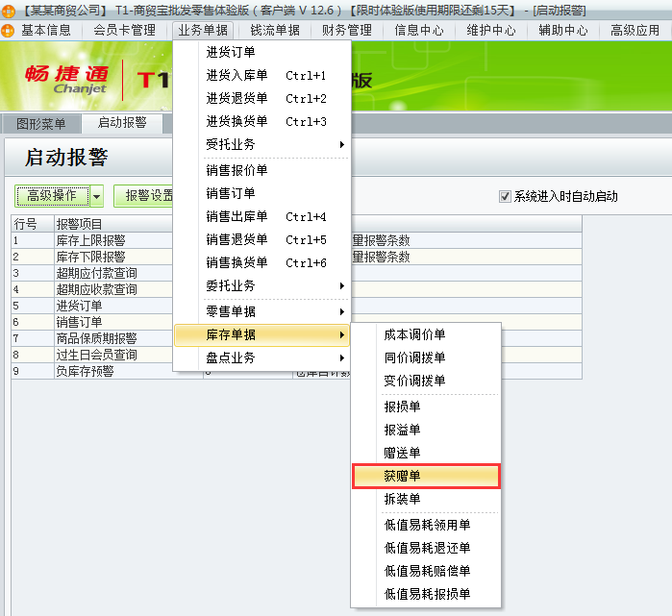672x616 pixels.
Task: Expand 受托业务 submenu
Action: (262, 144)
